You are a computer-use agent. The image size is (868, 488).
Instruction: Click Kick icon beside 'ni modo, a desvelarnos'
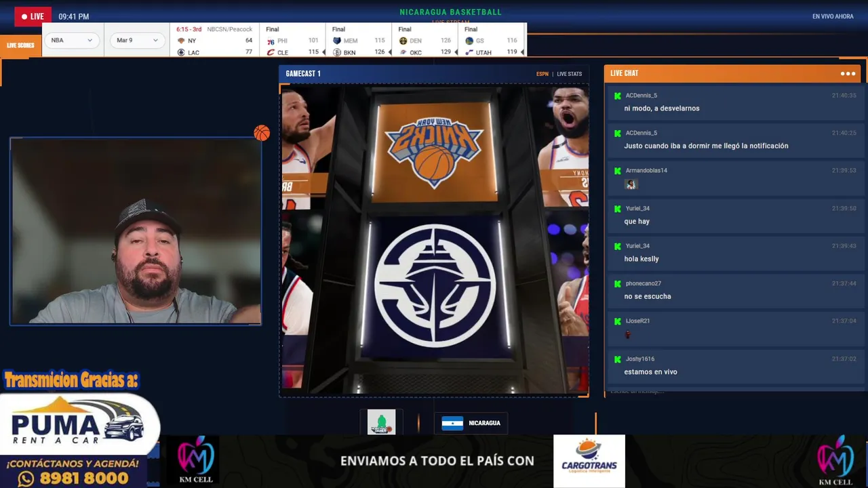pos(617,96)
